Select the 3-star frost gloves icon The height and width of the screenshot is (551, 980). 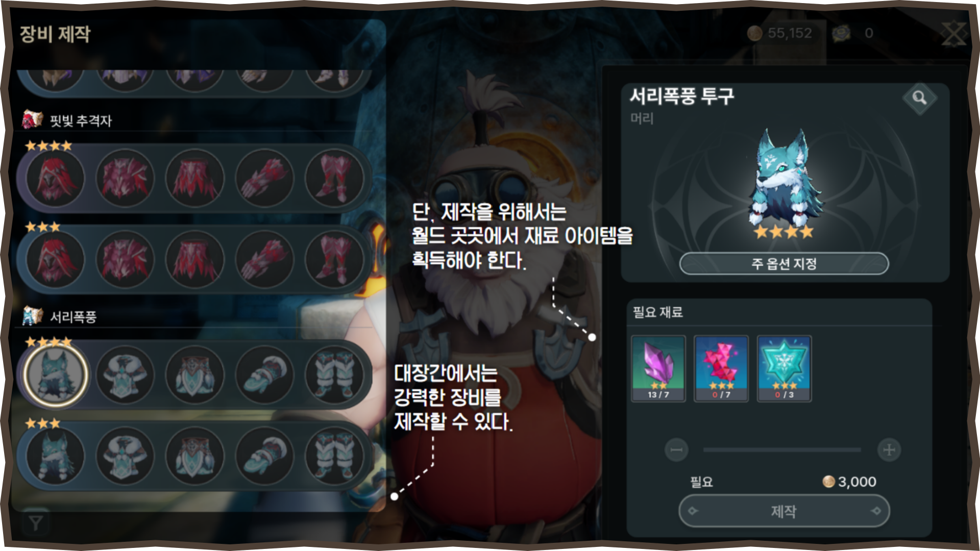click(x=264, y=456)
